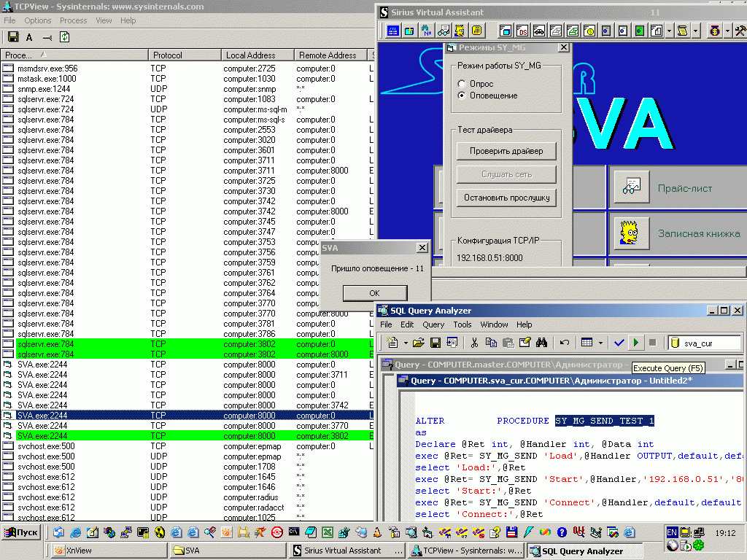
Task: Click the Copy icon in Query Analyzer toolbar
Action: (491, 343)
